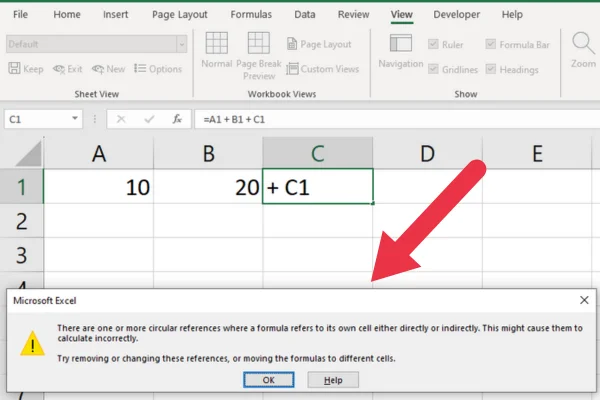600x400 pixels.
Task: Open Custom Views
Action: click(x=323, y=69)
